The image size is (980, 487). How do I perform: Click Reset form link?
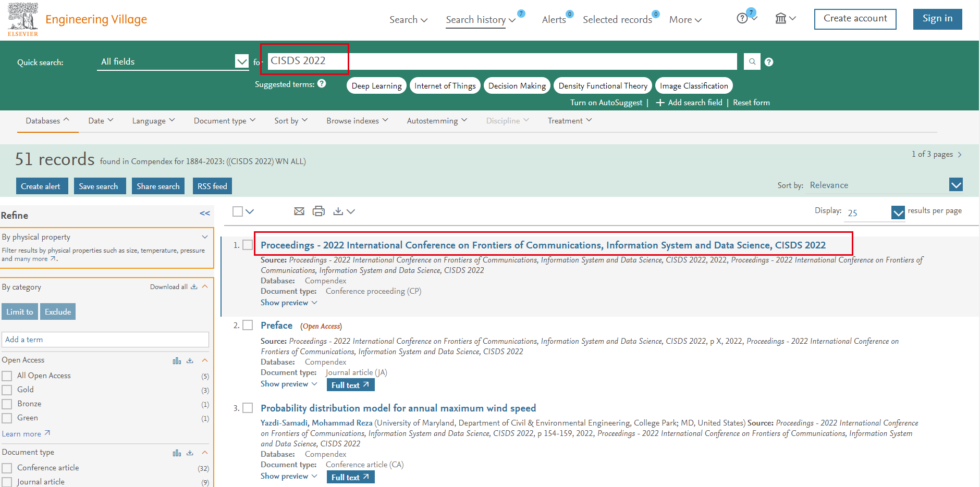pos(751,103)
